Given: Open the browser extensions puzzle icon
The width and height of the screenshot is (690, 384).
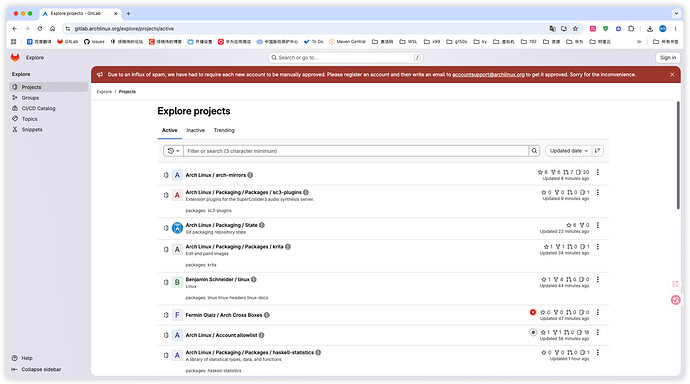Looking at the screenshot, I should pyautogui.click(x=631, y=29).
